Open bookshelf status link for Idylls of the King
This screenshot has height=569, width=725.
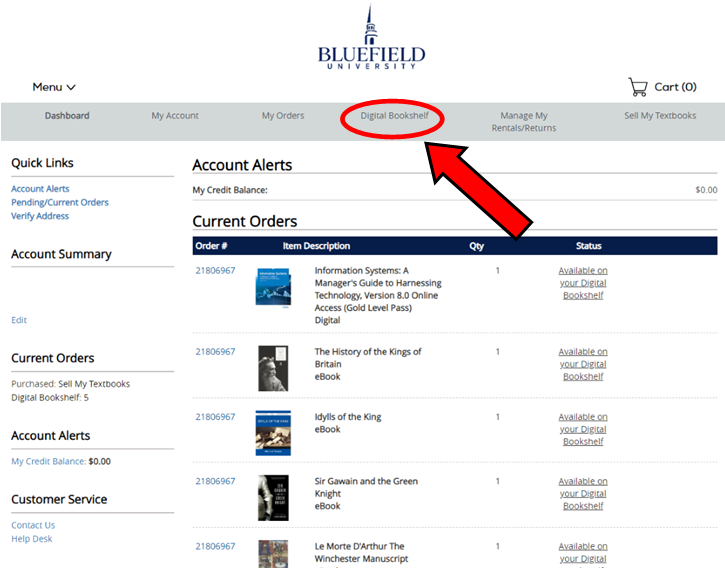[x=583, y=429]
